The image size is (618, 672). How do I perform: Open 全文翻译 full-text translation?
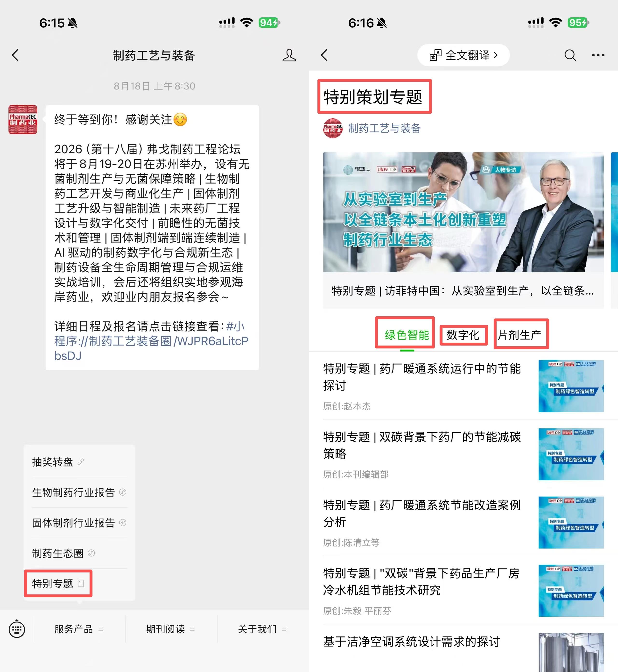(463, 55)
